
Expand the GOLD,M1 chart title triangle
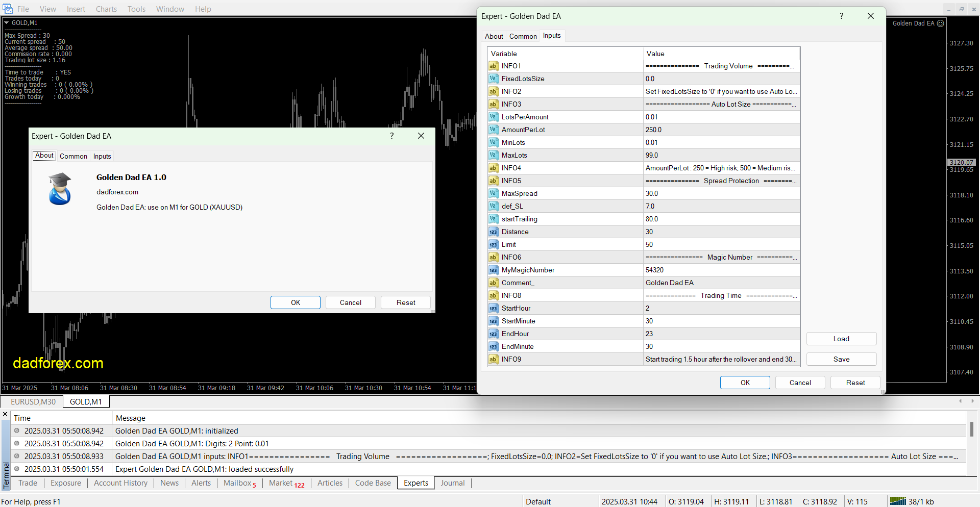[7, 23]
